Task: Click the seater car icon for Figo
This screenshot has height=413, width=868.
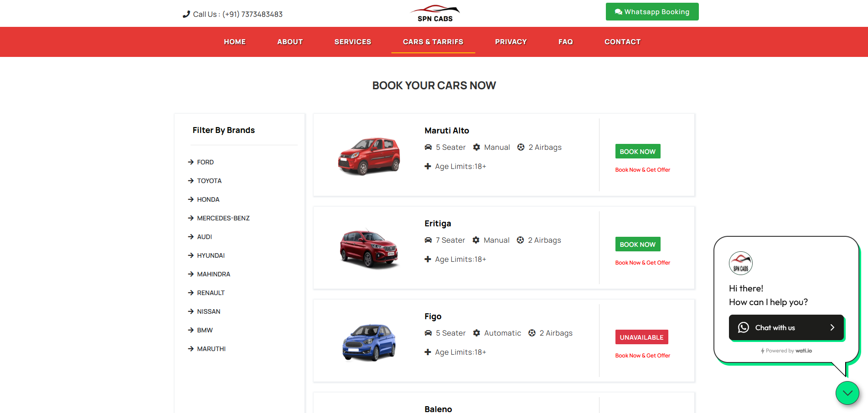Action: 428,333
